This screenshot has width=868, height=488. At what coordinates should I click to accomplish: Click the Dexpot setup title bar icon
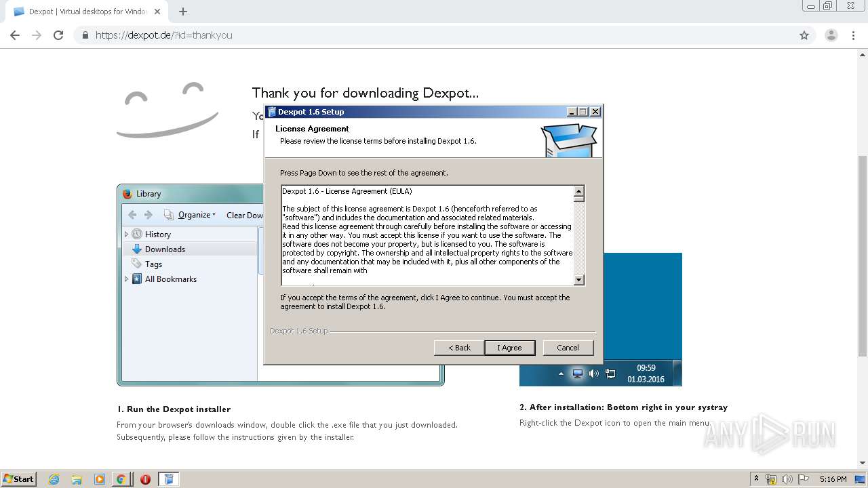(272, 112)
